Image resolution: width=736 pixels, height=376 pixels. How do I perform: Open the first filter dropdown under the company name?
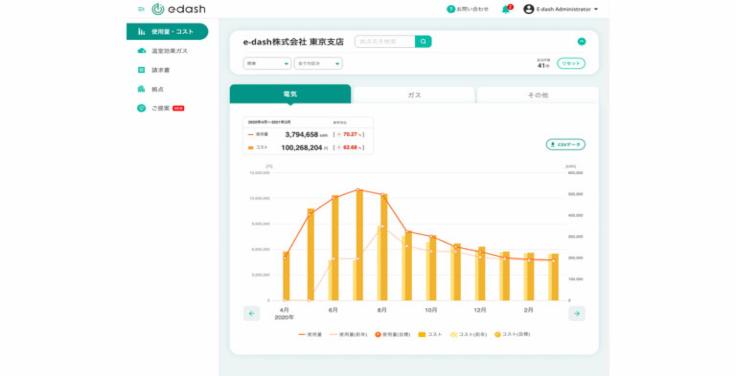267,63
